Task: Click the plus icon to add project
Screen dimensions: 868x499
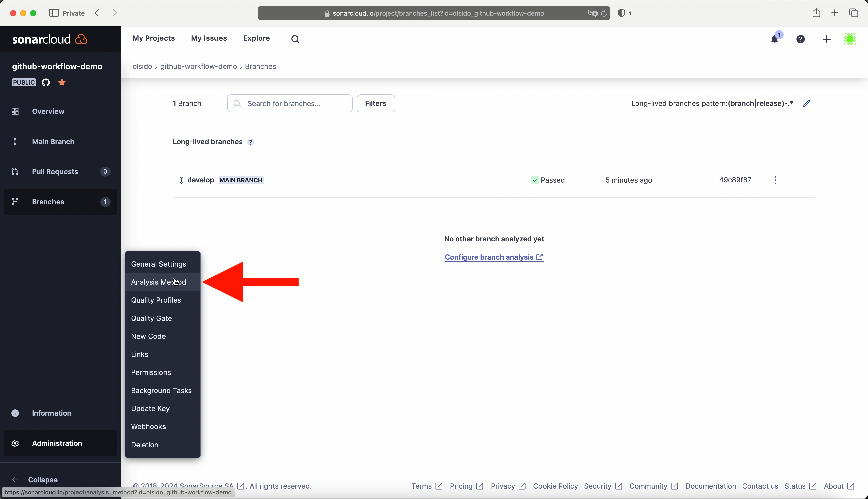Action: [827, 39]
